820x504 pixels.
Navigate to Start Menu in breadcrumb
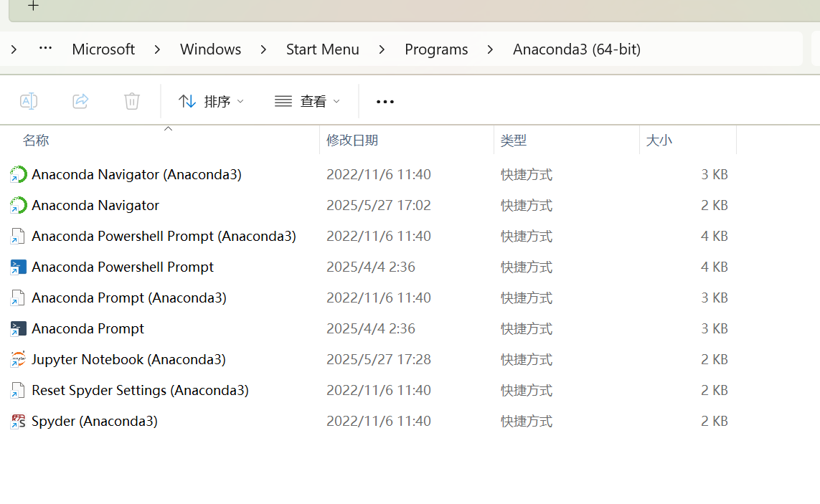pos(323,49)
